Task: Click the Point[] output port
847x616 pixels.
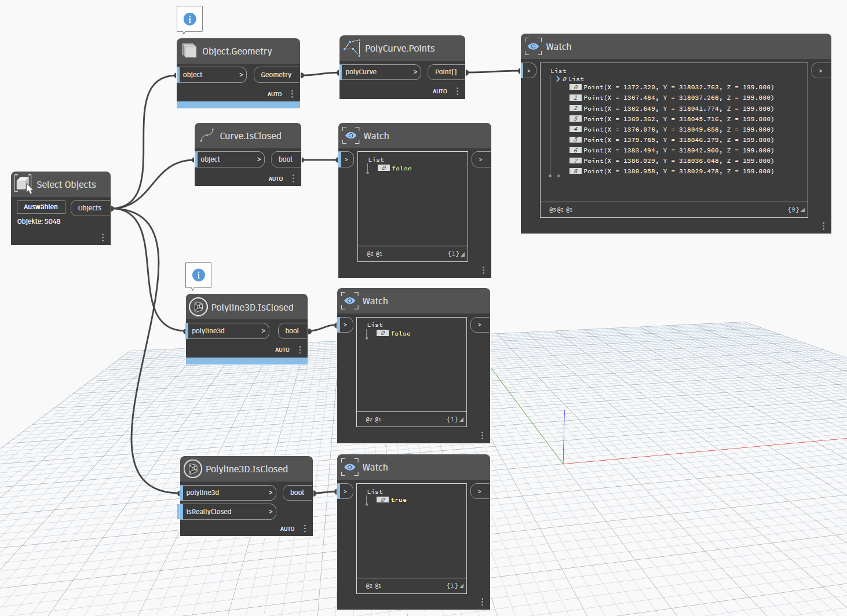Action: click(x=446, y=72)
